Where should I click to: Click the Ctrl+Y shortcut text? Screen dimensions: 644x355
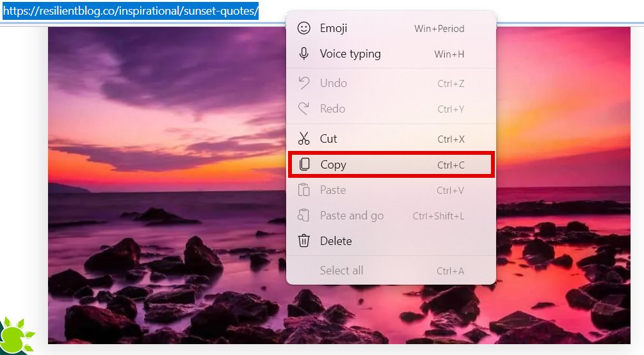(451, 109)
